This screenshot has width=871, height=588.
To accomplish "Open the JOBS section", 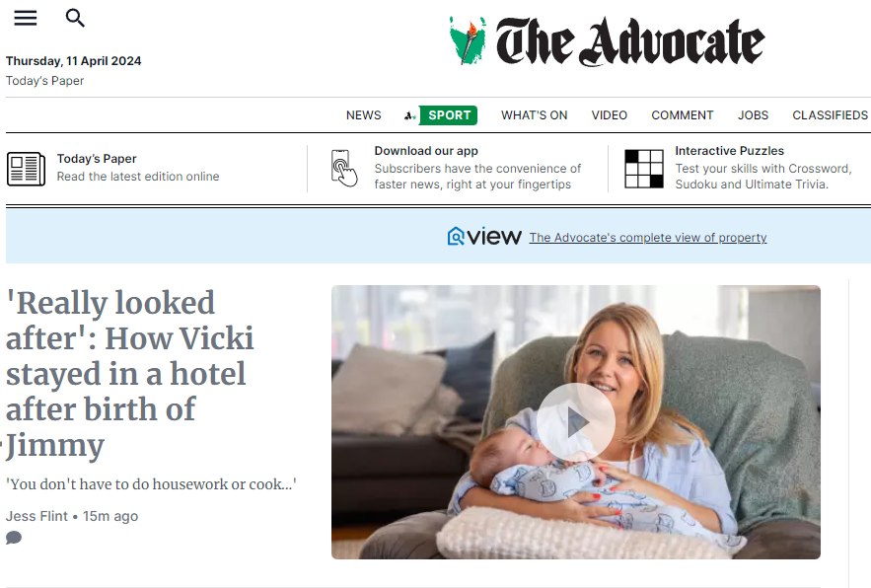I will pos(753,115).
